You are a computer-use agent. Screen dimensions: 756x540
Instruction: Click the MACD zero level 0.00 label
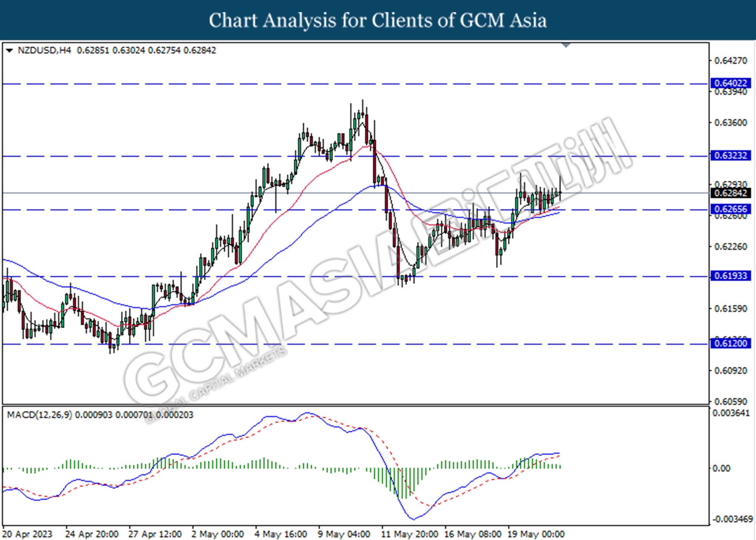721,468
